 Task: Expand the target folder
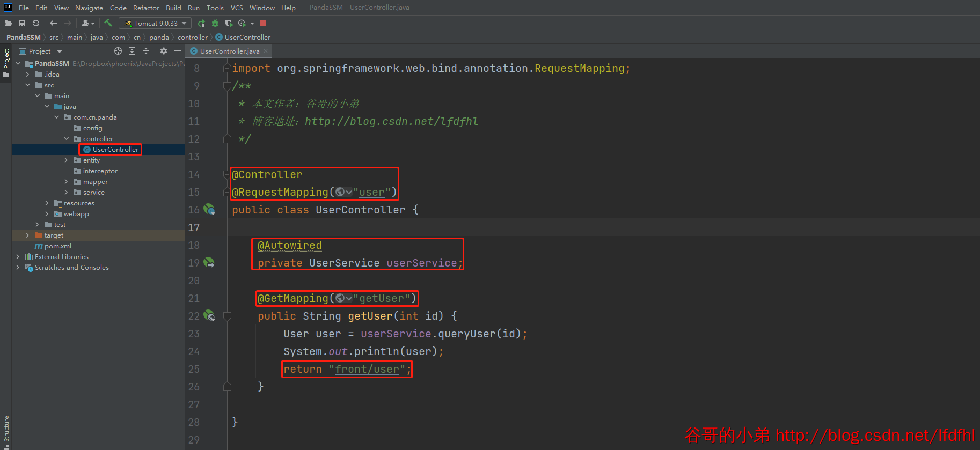tap(28, 235)
